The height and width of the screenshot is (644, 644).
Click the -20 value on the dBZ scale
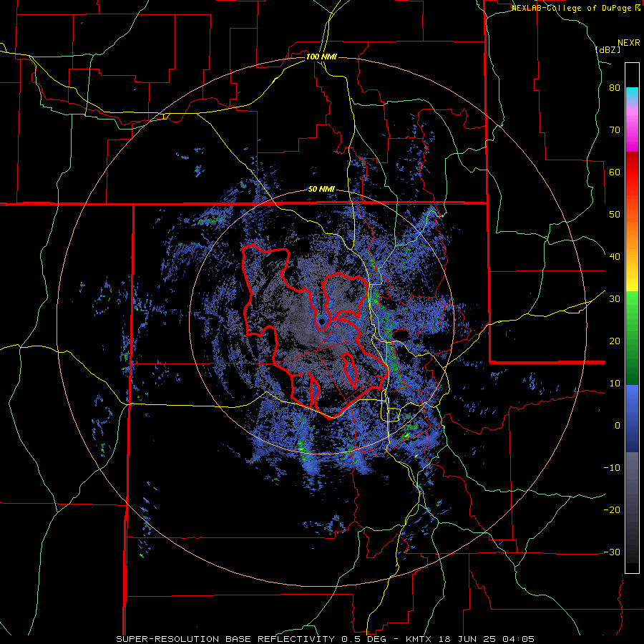coord(612,510)
